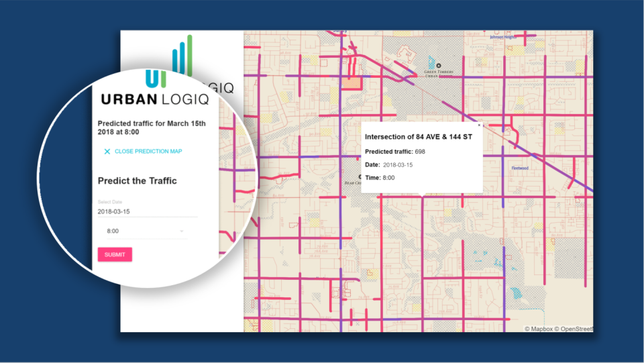644x363 pixels.
Task: Click the Urban Logiq logo in the magnified circle
Action: click(154, 87)
